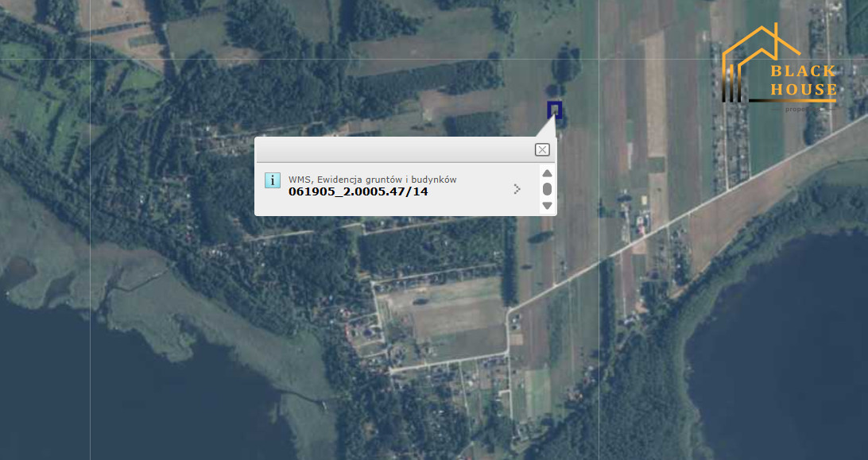
Task: Click the left grid line intersection on map
Action: tap(91, 59)
